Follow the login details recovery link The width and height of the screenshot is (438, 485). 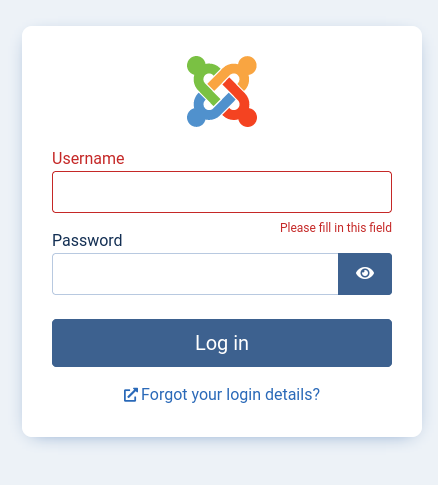[x=222, y=395]
